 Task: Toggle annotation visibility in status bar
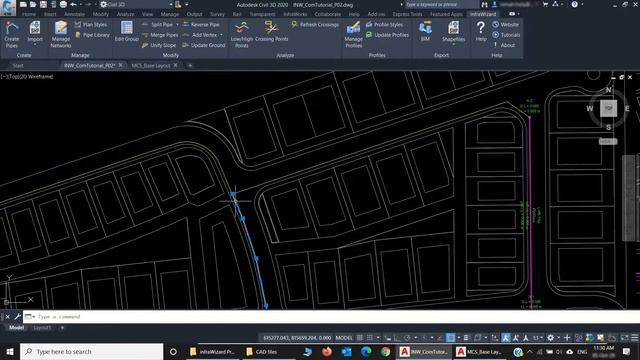(x=506, y=338)
